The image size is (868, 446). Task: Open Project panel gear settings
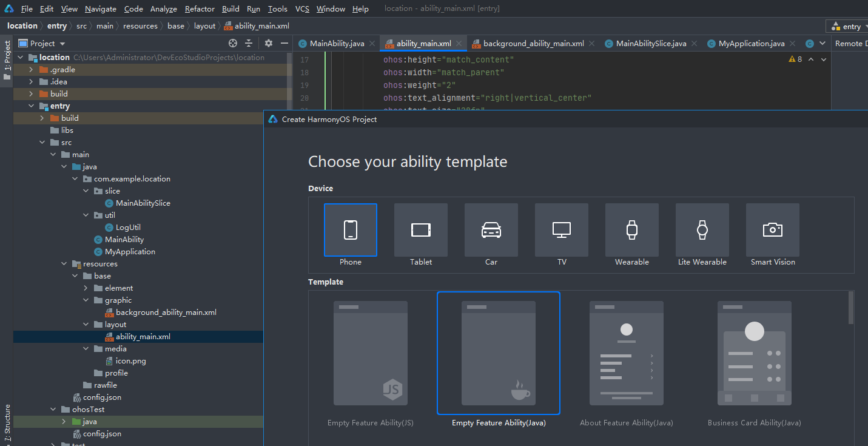269,43
